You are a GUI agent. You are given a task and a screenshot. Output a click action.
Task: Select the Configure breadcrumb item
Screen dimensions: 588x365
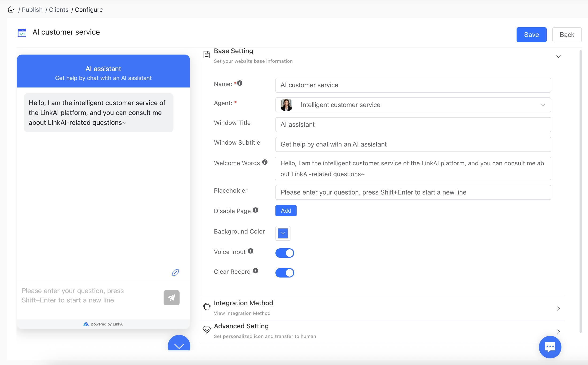coord(89,10)
